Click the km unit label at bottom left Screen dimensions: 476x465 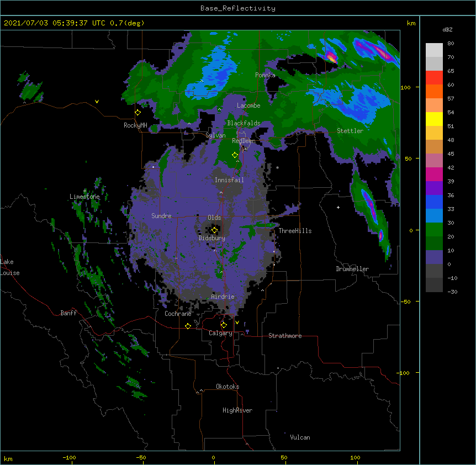[8, 459]
